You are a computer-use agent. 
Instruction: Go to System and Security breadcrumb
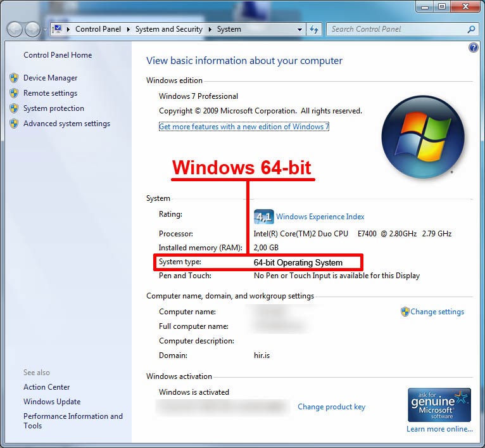(169, 29)
